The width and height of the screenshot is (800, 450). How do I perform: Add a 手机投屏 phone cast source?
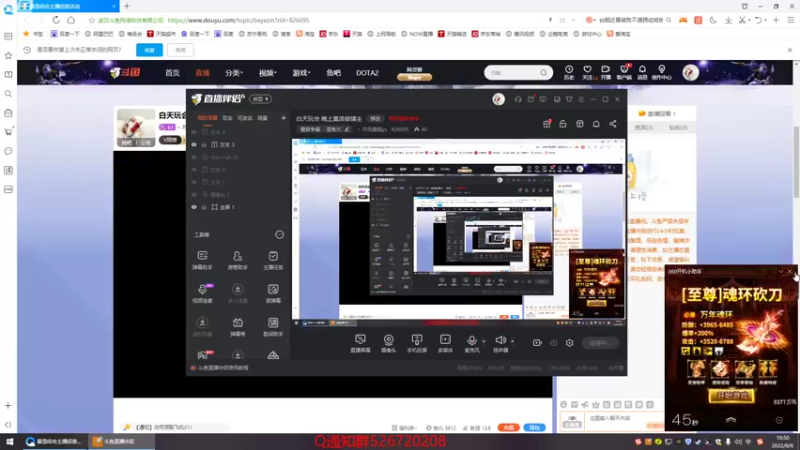tap(417, 343)
